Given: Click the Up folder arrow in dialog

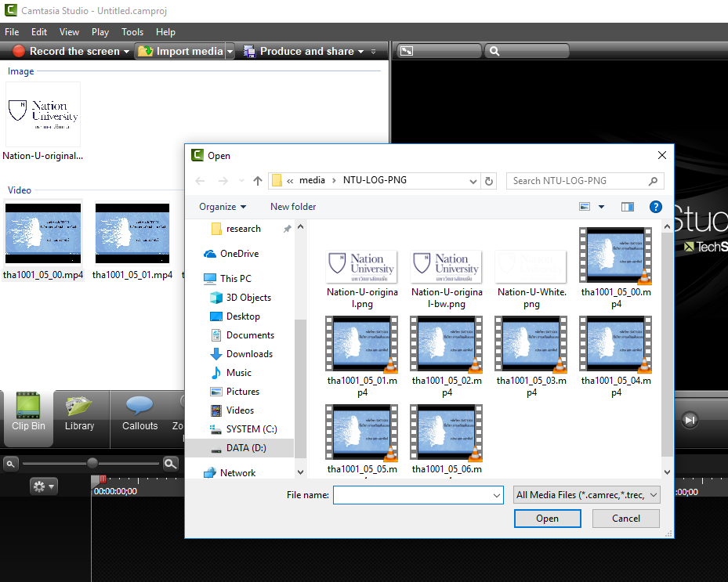Looking at the screenshot, I should point(258,181).
